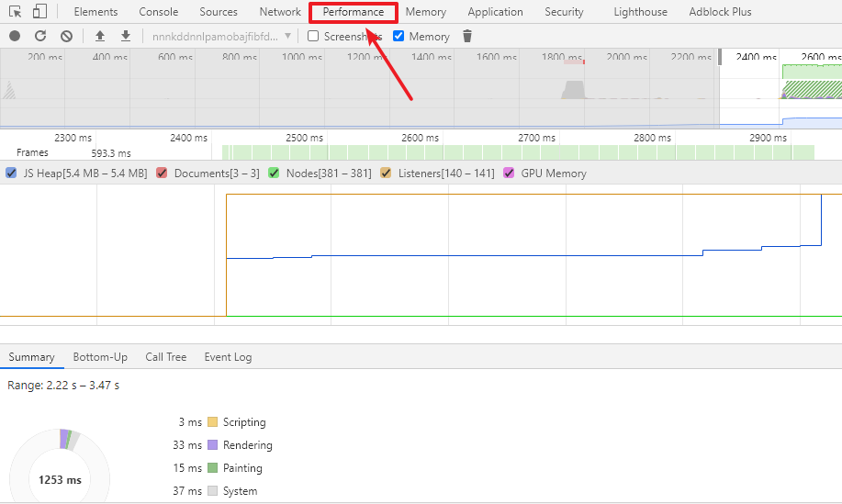
Task: Open the Call Tree tab
Action: point(165,357)
